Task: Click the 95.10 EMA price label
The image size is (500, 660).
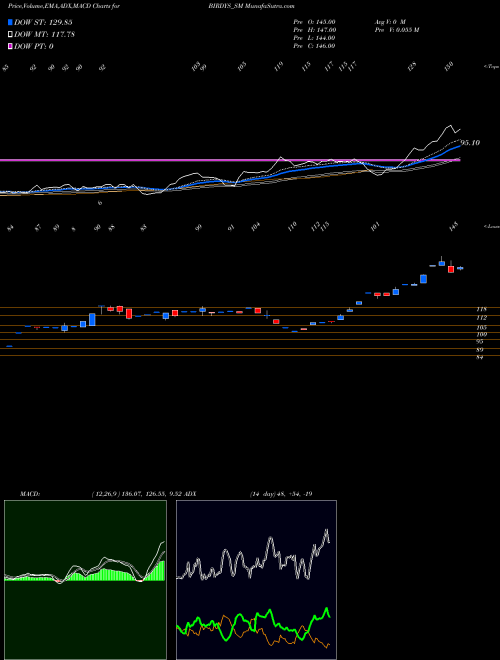Action: (471, 143)
